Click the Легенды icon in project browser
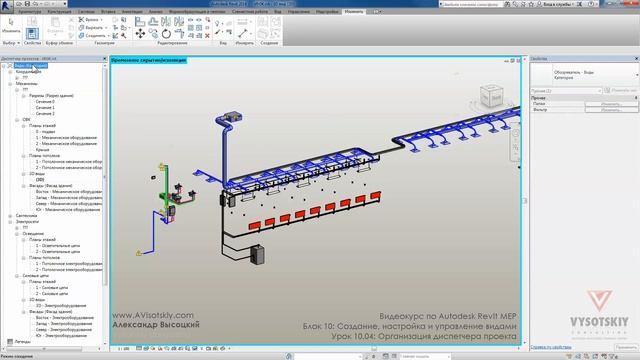The image size is (640, 360). tap(10, 342)
